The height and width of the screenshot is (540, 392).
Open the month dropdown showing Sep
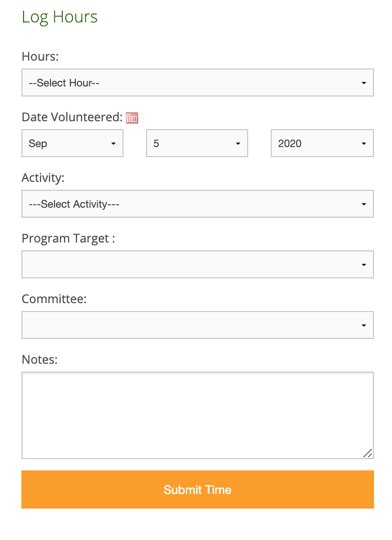[72, 143]
